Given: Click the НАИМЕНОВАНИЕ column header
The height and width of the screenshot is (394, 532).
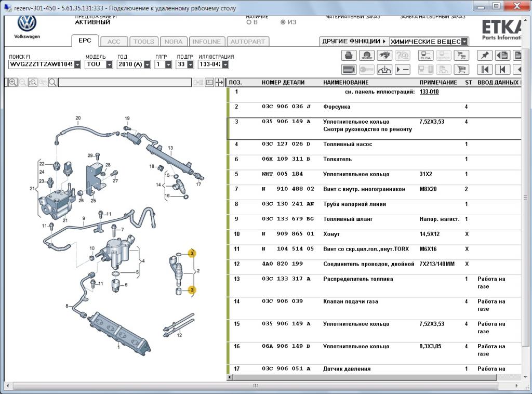Looking at the screenshot, I should [x=345, y=83].
